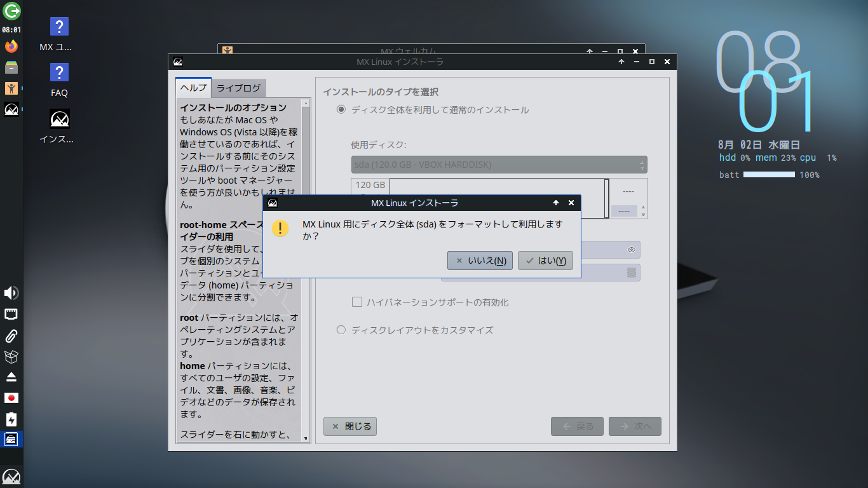The image size is (868, 488).
Task: Click the wired network tray icon
Action: [11, 314]
